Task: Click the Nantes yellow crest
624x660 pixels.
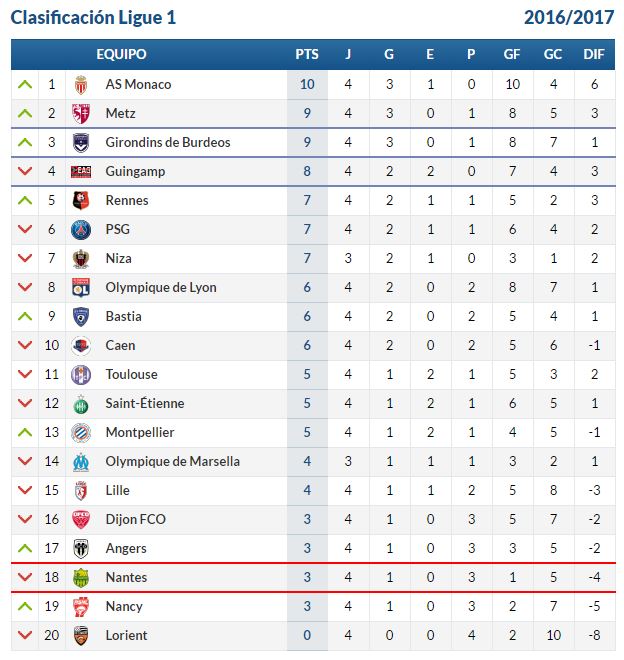Action: (81, 578)
